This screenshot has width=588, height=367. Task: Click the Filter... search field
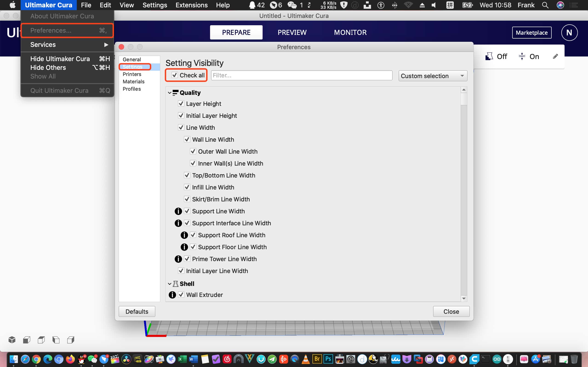(302, 75)
